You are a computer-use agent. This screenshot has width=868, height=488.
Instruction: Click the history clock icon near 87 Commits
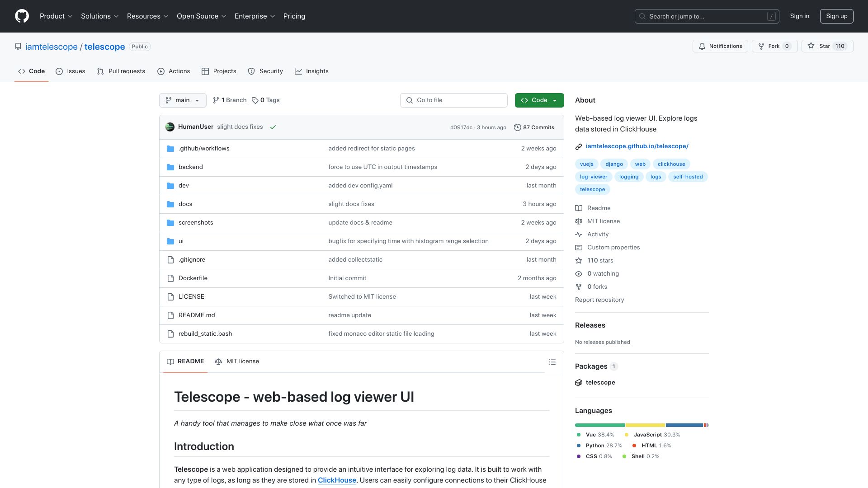tap(518, 127)
